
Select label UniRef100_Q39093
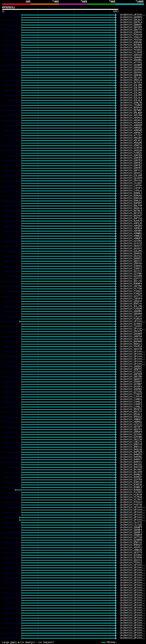[131, 32]
